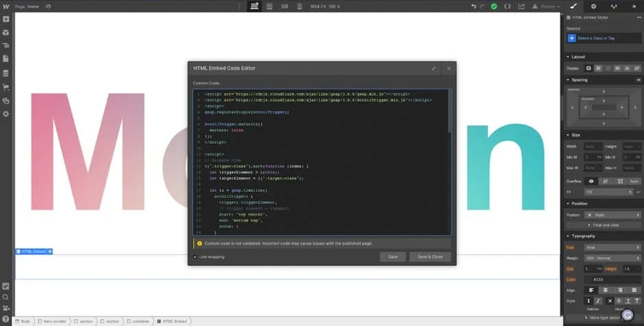This screenshot has height=326, width=644.
Task: Collapse the Typography section
Action: click(x=568, y=236)
